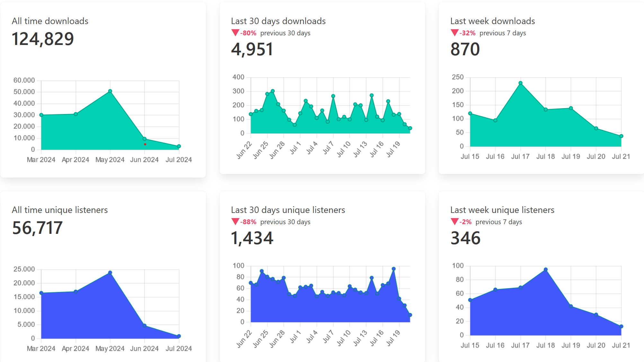Select the Jul 15 point in Last week downloads
The image size is (644, 362).
click(x=470, y=113)
